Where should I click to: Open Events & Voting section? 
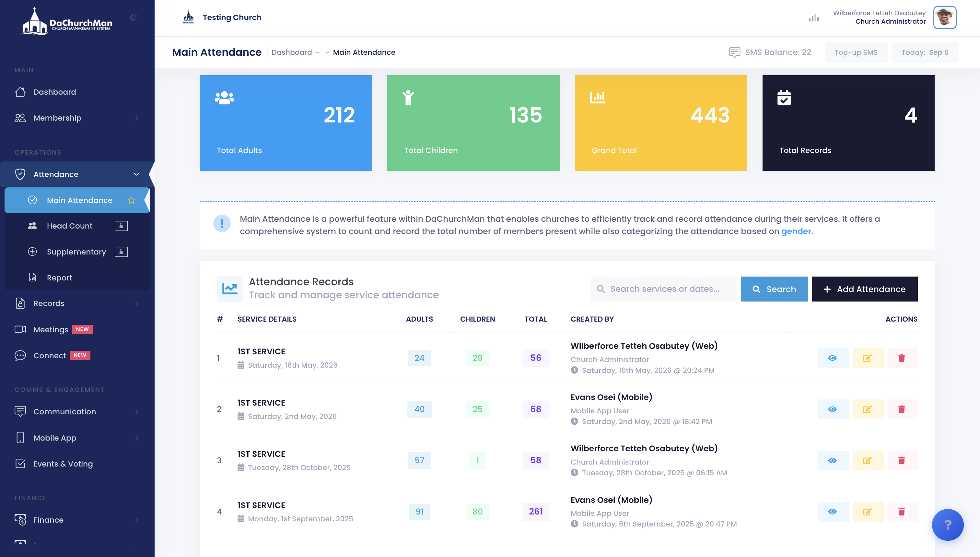[76, 464]
